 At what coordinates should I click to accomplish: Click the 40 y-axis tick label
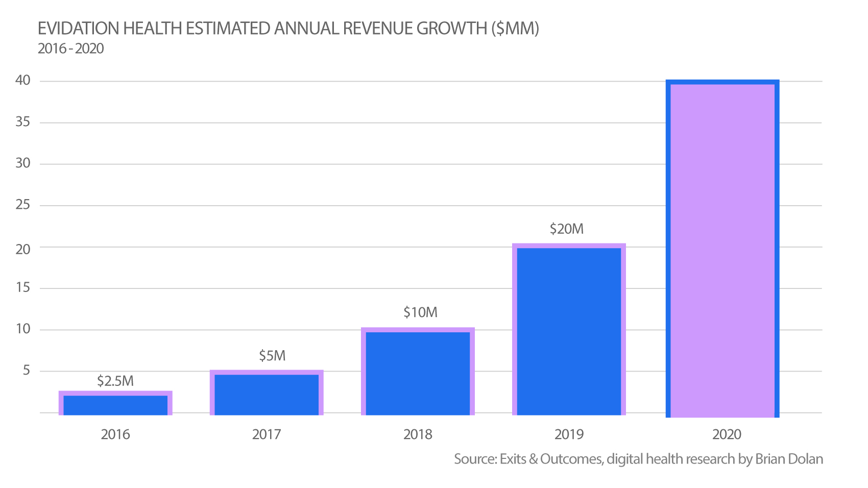(x=23, y=80)
